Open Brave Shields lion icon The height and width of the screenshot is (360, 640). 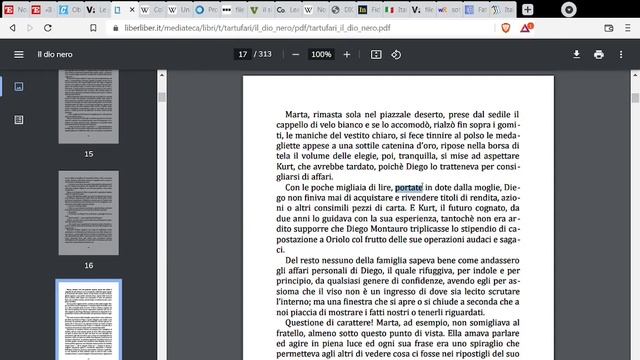click(x=506, y=28)
